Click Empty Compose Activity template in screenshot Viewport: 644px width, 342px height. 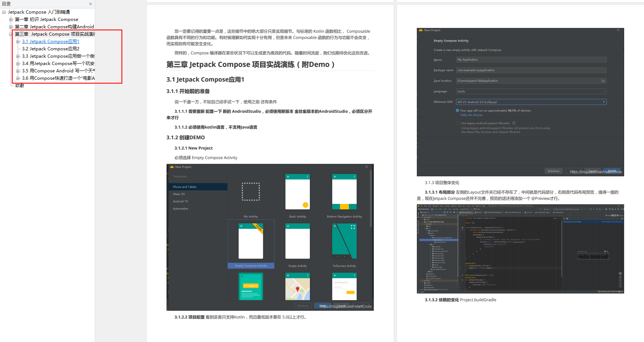pyautogui.click(x=251, y=245)
